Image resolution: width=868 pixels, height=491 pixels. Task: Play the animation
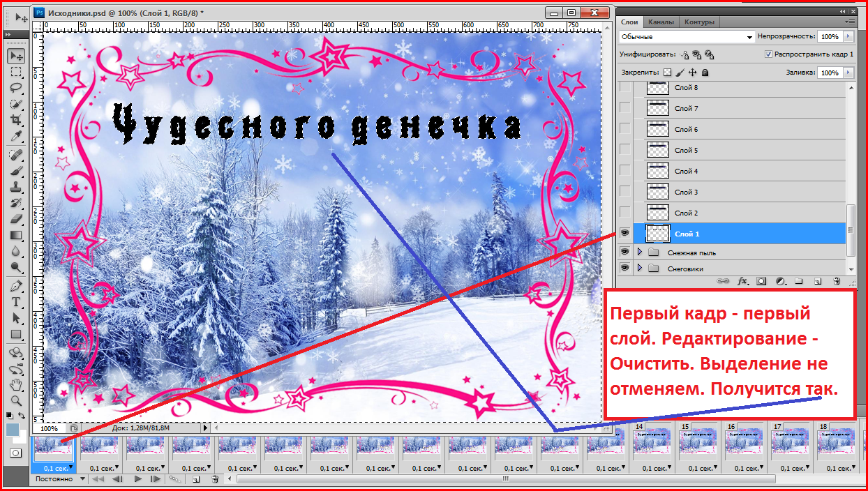(x=137, y=479)
